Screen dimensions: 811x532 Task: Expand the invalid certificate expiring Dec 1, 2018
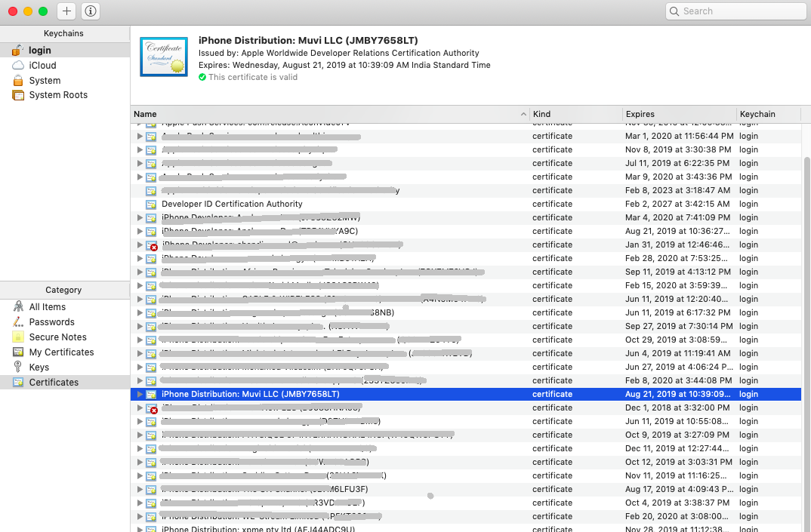point(139,408)
